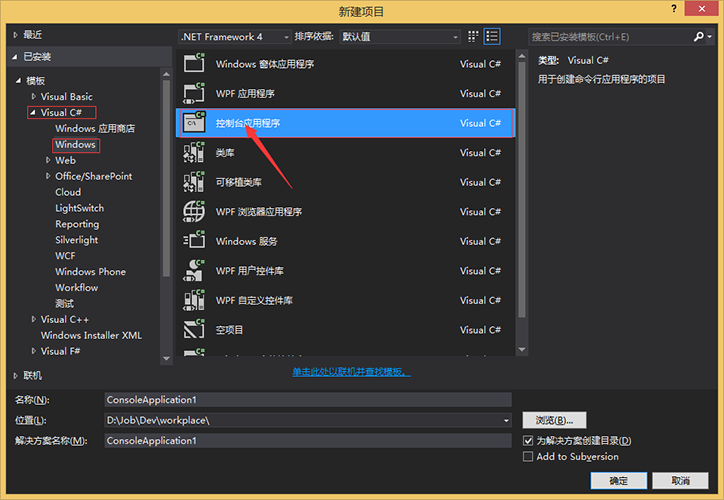Image resolution: width=724 pixels, height=500 pixels.
Task: Click category tree scroll up arrow
Action: click(x=166, y=74)
